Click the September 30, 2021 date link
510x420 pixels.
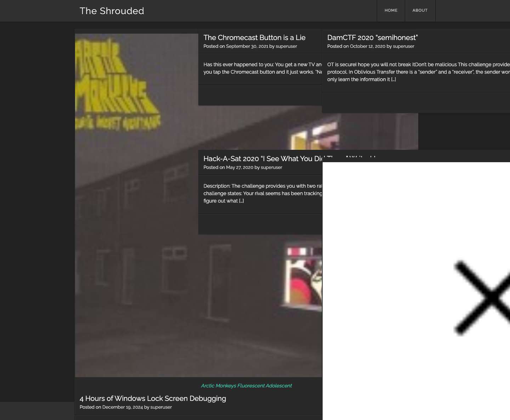click(x=247, y=46)
